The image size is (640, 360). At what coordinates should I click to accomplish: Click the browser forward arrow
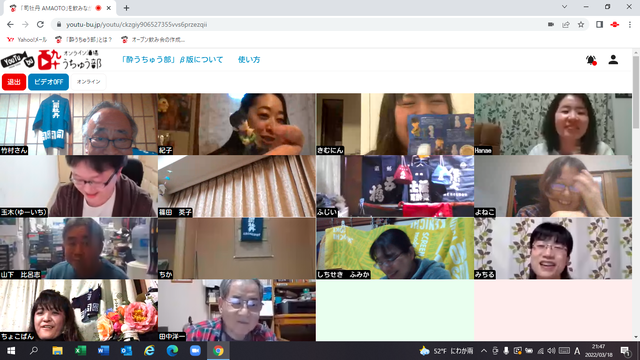point(25,24)
